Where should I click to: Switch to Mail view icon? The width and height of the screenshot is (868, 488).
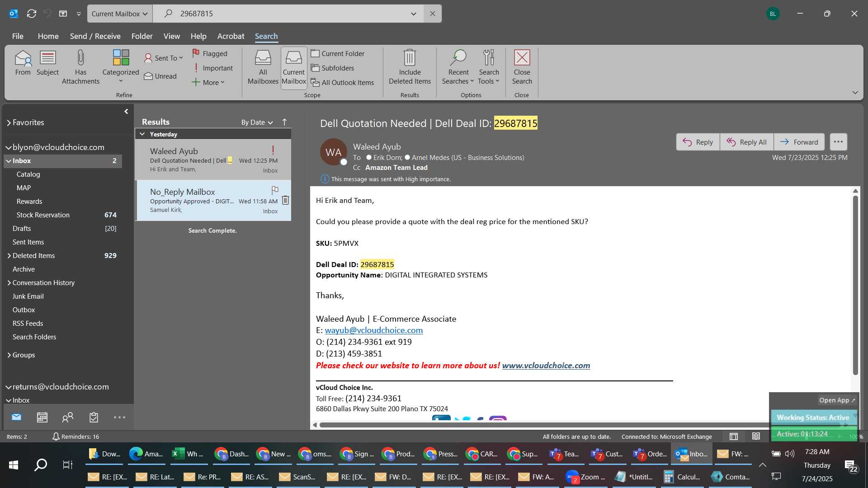click(x=17, y=417)
